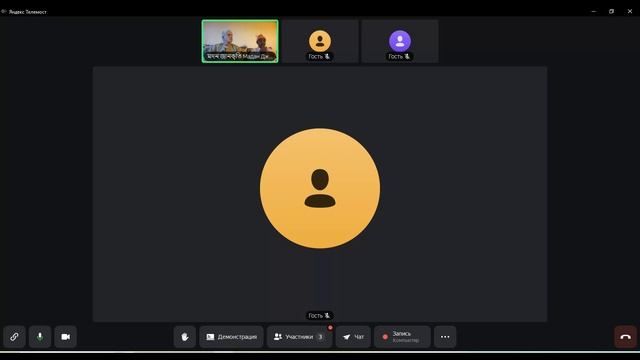Screen dimensions: 640x360
Task: Click the Яндекс Телемост title bar icon
Action: coord(4,11)
